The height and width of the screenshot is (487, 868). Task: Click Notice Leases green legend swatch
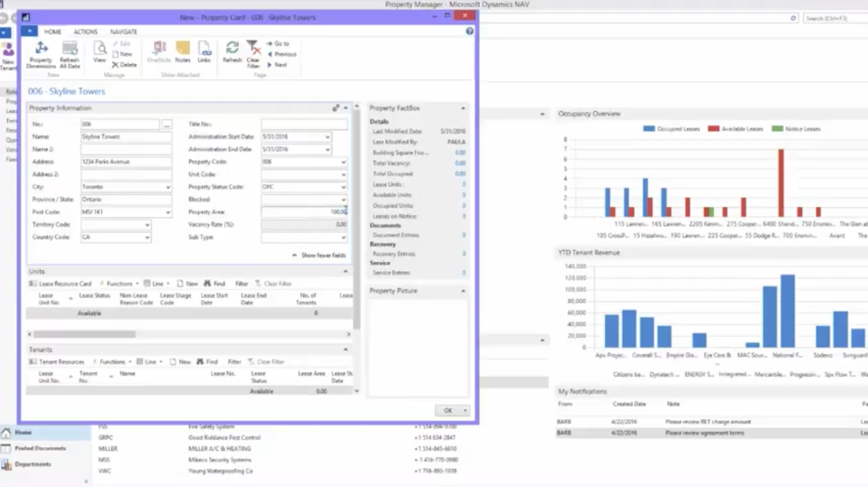777,128
